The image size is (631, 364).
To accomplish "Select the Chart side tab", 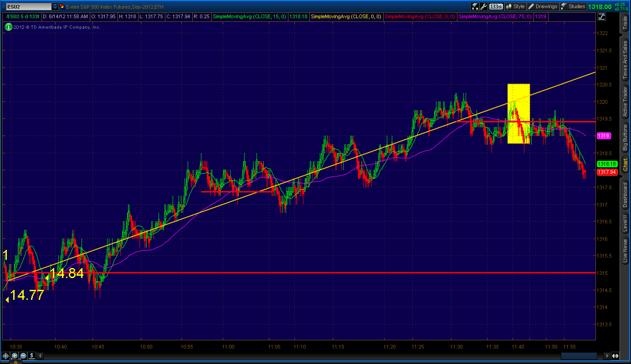I will tap(625, 164).
